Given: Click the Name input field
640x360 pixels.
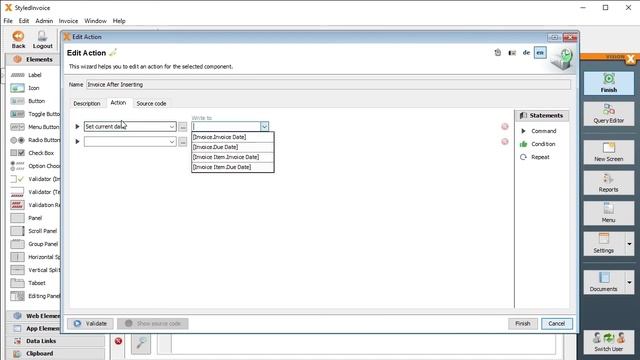Looking at the screenshot, I should click(x=328, y=84).
